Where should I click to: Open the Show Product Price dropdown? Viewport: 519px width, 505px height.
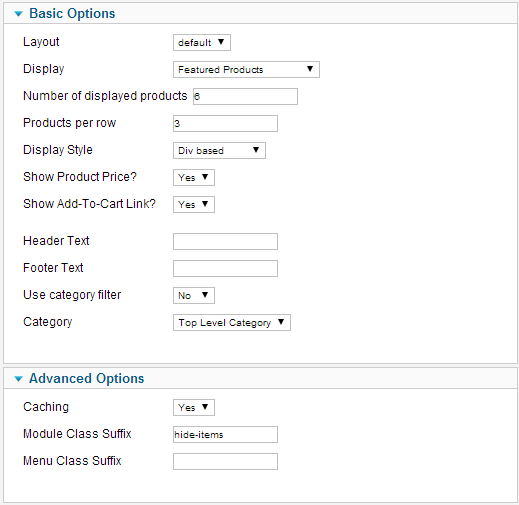194,177
